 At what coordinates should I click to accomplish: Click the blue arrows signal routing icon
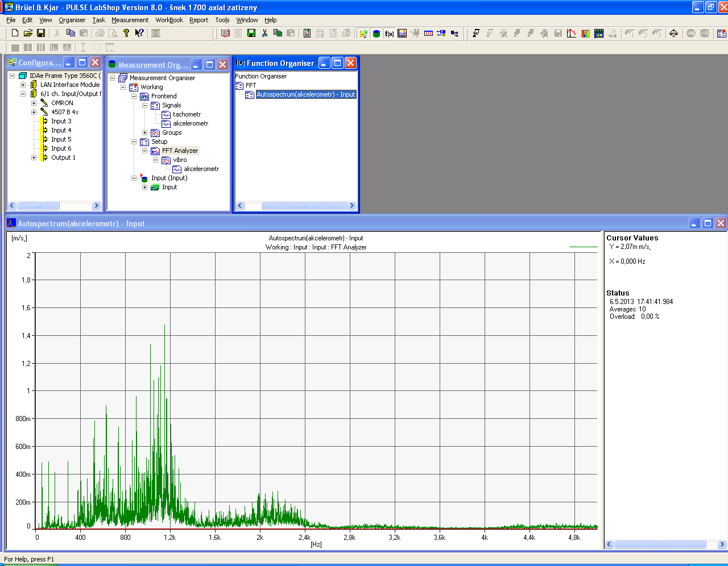(441, 34)
